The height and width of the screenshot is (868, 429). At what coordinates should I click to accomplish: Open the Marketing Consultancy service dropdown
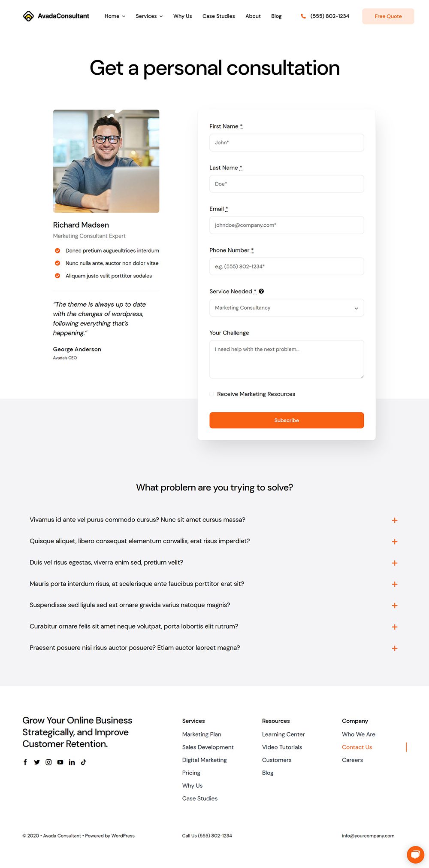287,308
